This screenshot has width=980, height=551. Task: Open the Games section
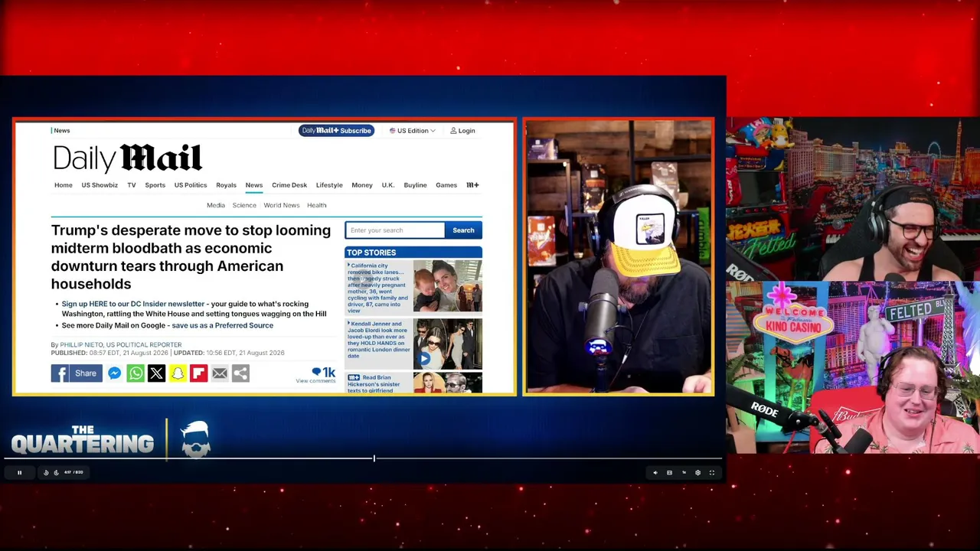point(446,185)
